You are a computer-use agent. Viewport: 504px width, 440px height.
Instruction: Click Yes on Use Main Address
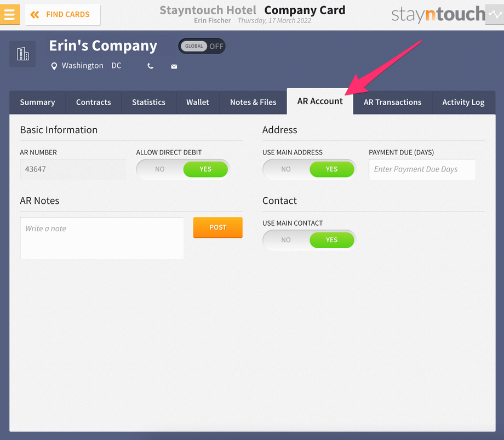coord(332,169)
